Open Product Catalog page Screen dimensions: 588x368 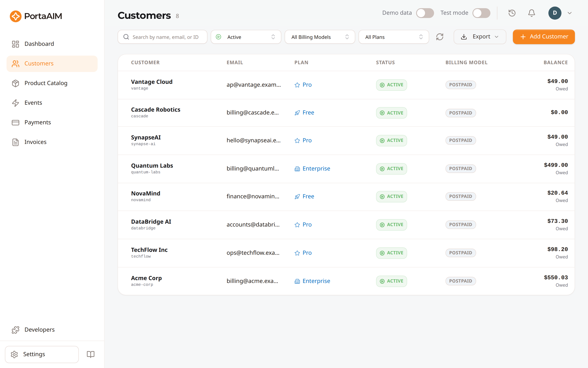[52, 83]
